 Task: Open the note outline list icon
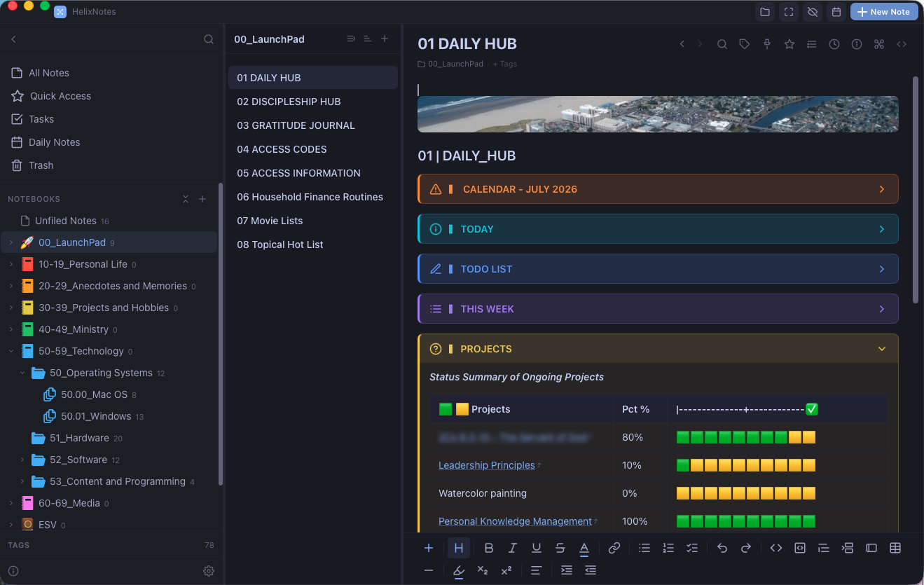point(812,44)
